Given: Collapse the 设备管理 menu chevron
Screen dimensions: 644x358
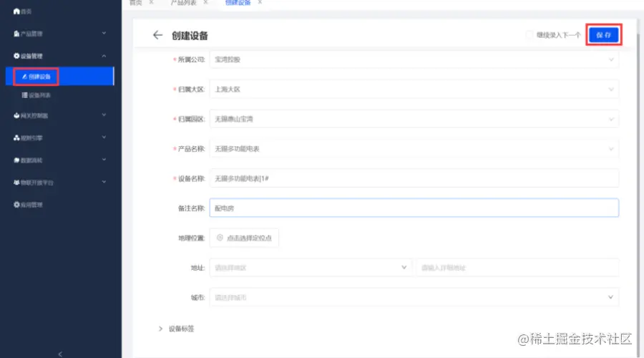Looking at the screenshot, I should point(104,55).
